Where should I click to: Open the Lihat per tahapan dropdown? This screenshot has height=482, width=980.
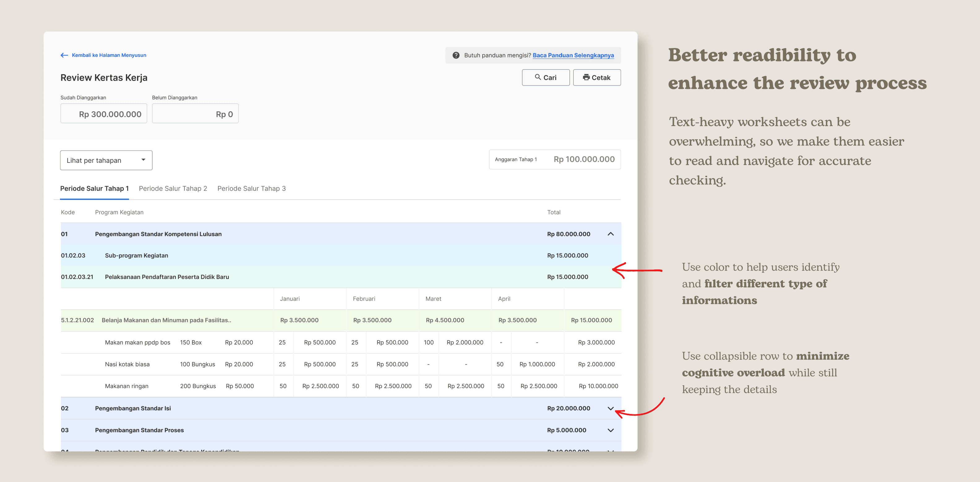click(106, 160)
